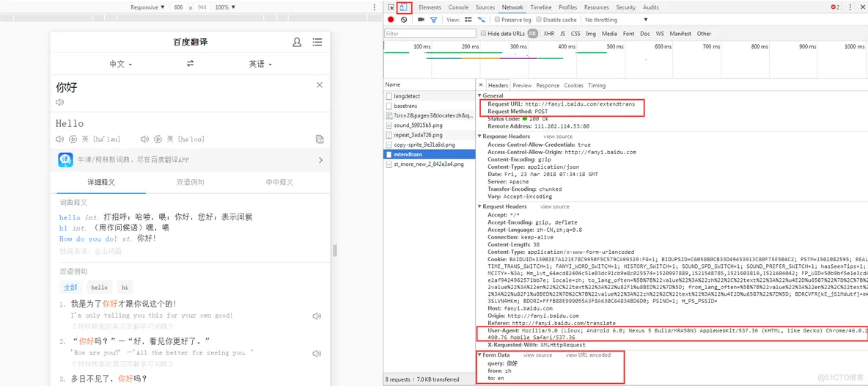Image resolution: width=868 pixels, height=386 pixels.
Task: Check Hide data URLs checkbox
Action: click(484, 34)
